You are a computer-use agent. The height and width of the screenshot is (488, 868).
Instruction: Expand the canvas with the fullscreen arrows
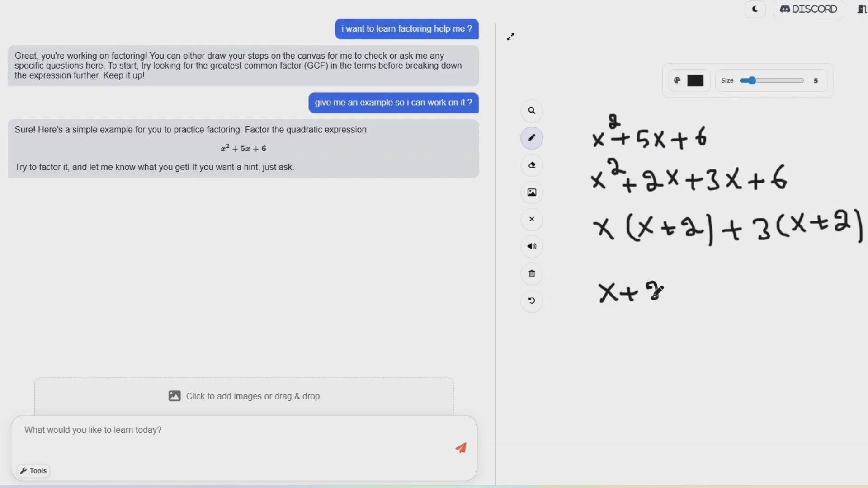[511, 36]
